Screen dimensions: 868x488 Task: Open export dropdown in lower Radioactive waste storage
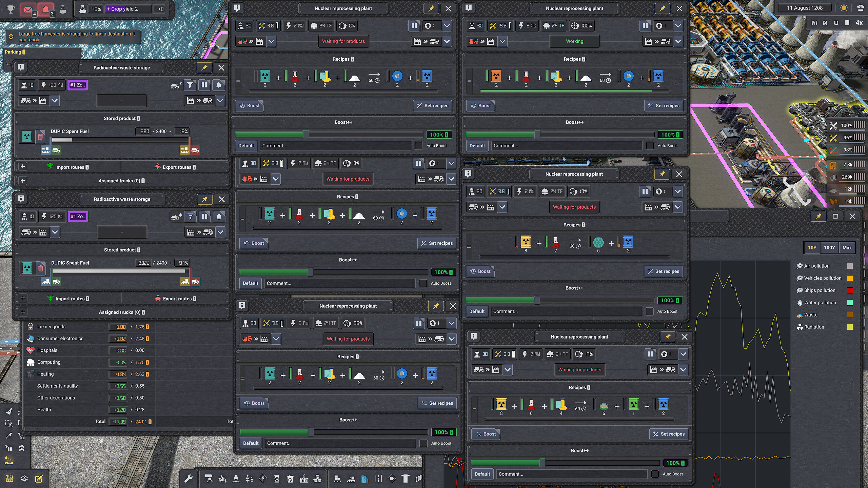[x=220, y=232]
